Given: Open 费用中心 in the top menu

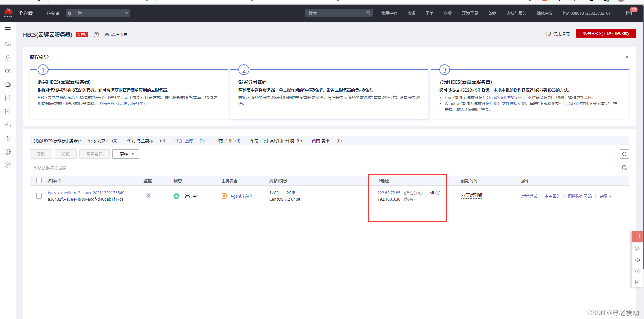Looking at the screenshot, I should tap(389, 13).
